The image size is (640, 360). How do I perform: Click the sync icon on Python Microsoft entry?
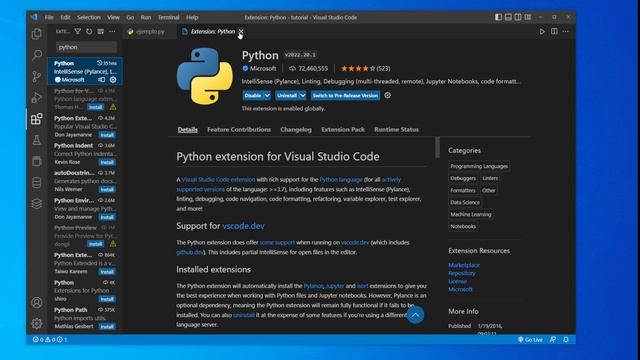tap(102, 80)
